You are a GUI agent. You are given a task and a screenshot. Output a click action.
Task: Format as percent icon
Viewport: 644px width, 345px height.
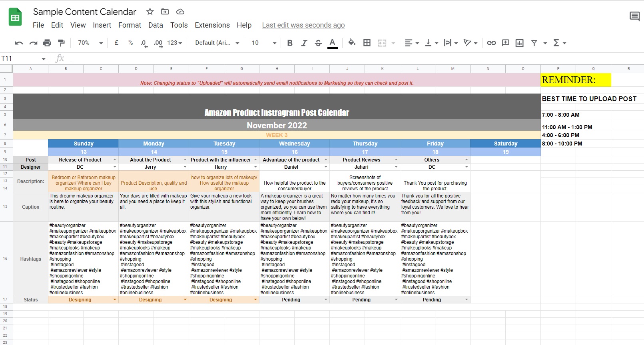(x=130, y=42)
